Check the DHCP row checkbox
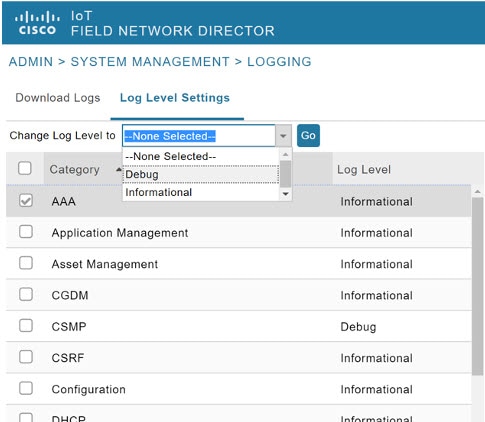Screen dimensions: 485x422 26,418
